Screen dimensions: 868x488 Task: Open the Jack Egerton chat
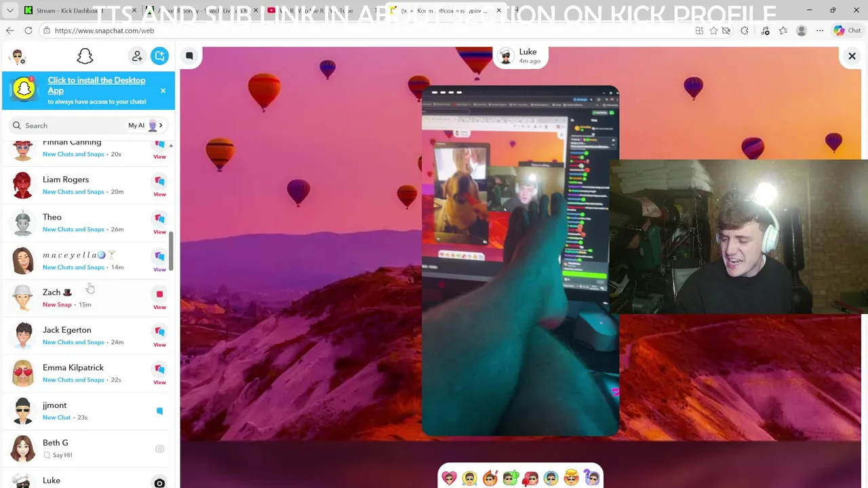88,335
